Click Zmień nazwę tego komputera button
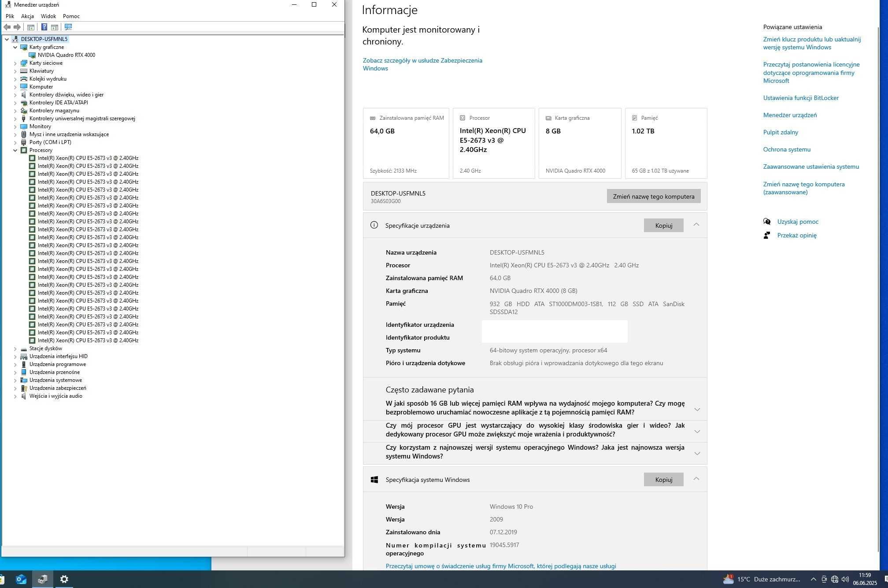The width and height of the screenshot is (888, 588). (654, 196)
